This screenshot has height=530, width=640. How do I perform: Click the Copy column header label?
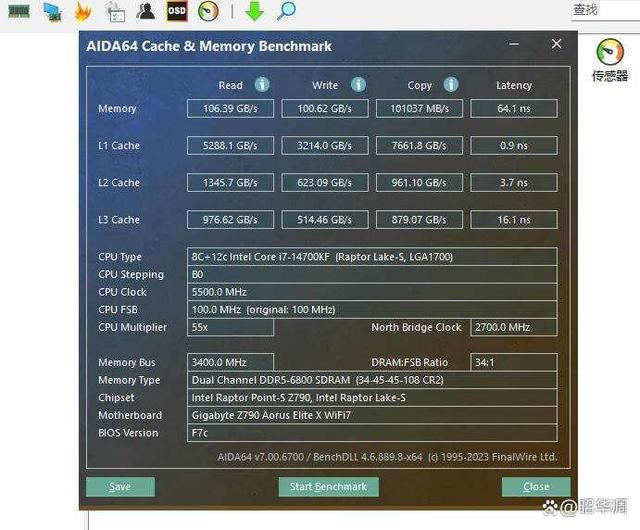point(420,86)
